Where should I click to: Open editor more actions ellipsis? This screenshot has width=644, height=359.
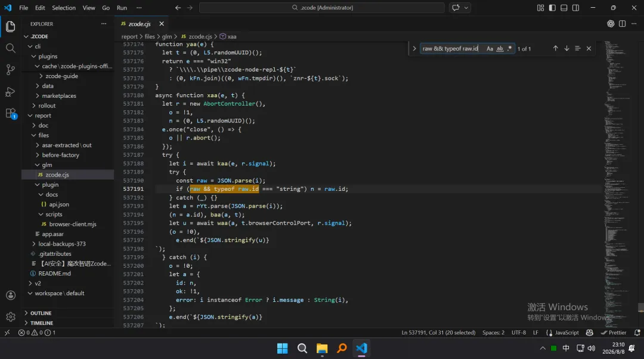pos(634,24)
